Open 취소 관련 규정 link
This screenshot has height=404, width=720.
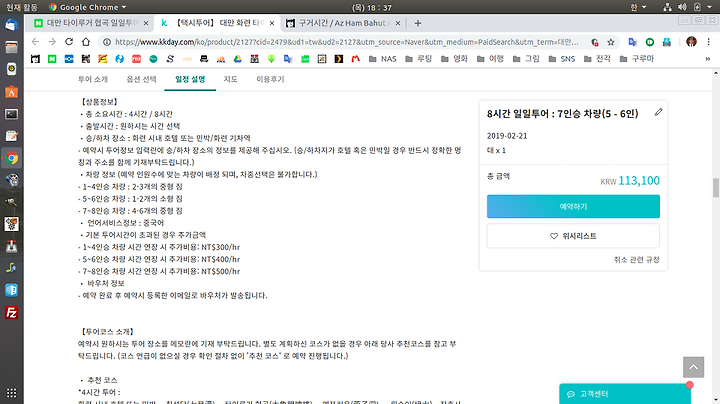click(x=636, y=259)
